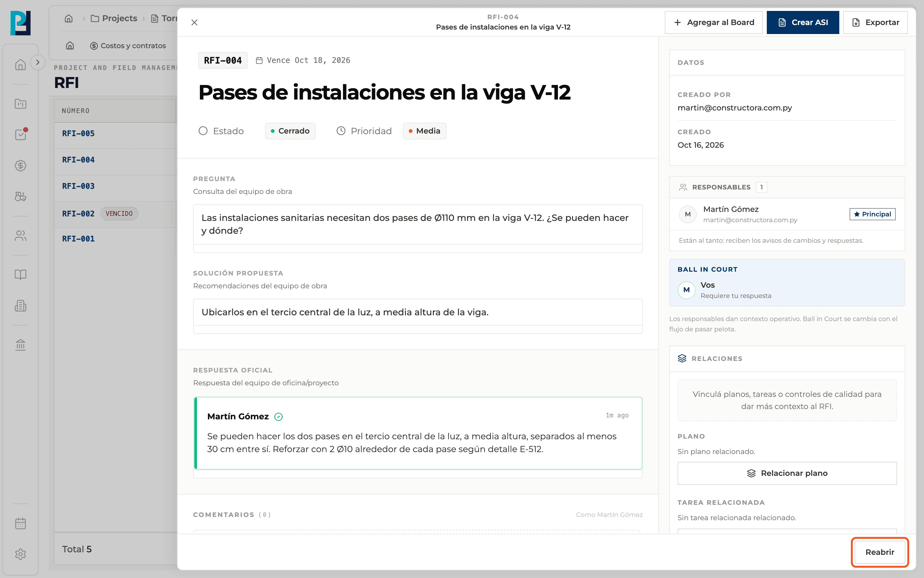Image resolution: width=924 pixels, height=578 pixels.
Task: Open the Cerrado status dropdown
Action: (x=290, y=131)
